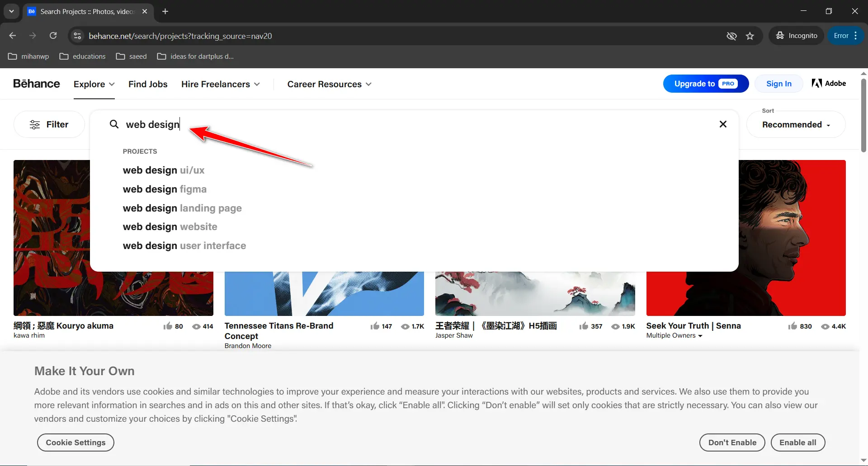This screenshot has width=868, height=466.
Task: Open Chrome Error menu button
Action: [845, 36]
